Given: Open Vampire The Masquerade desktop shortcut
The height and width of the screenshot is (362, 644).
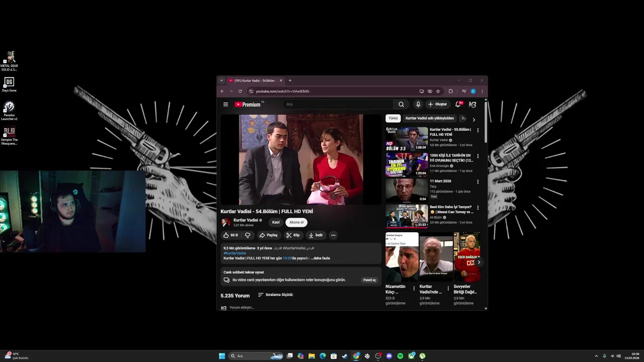Looking at the screenshot, I should 9,136.
